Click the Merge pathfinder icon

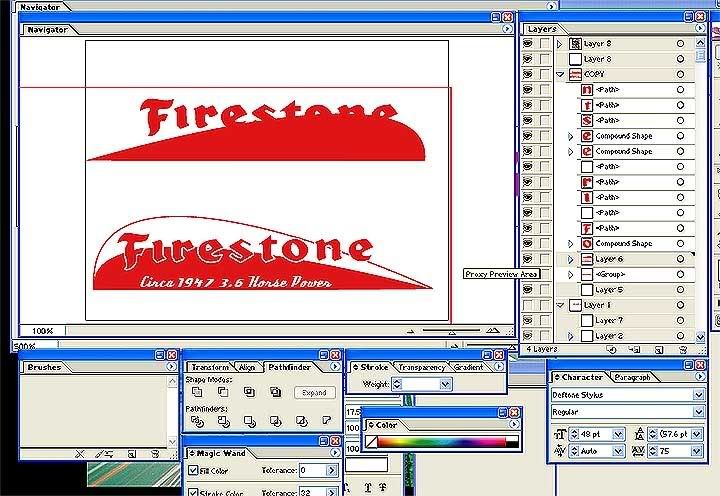250,421
